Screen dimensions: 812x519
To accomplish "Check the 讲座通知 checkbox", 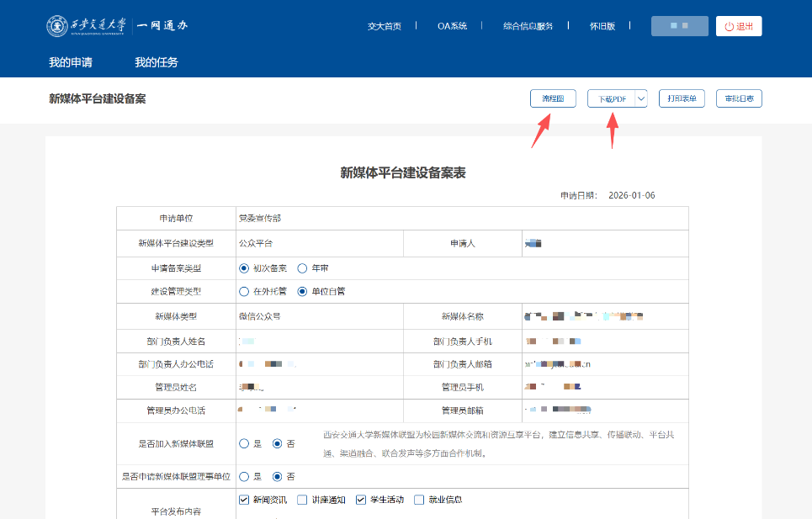I will (303, 500).
